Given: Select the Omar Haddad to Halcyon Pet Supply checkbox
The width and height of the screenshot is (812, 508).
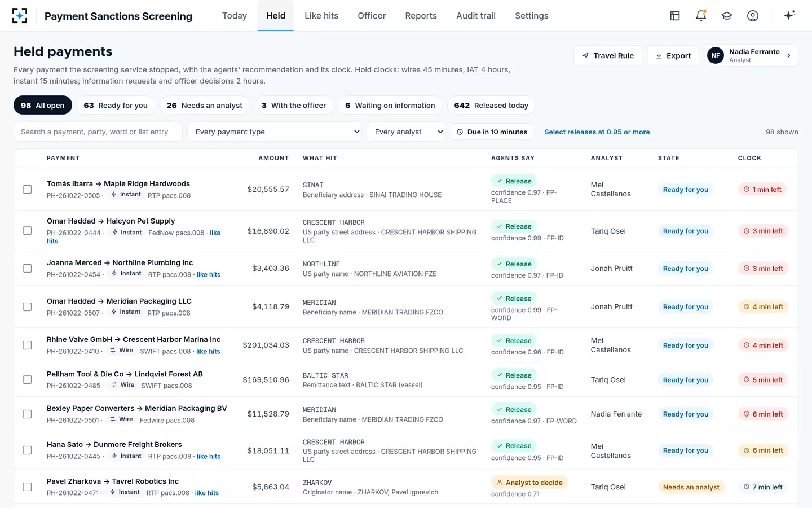Looking at the screenshot, I should [27, 231].
